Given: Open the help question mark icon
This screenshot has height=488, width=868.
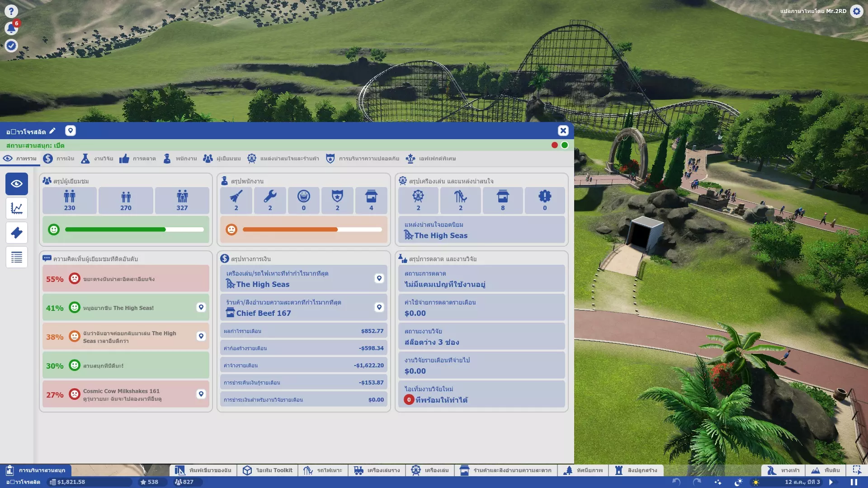Looking at the screenshot, I should 11,11.
